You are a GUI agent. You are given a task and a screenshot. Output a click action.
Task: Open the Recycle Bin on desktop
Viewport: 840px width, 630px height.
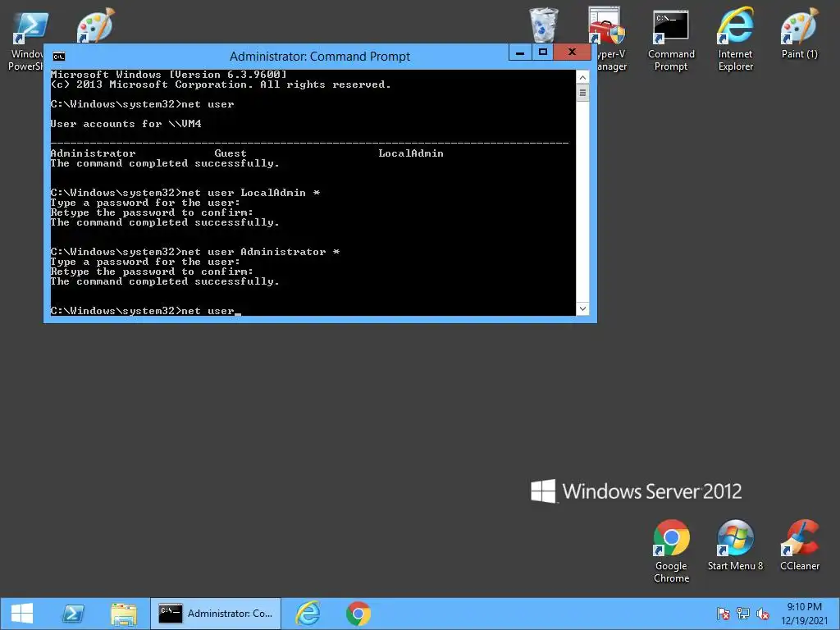(x=543, y=25)
